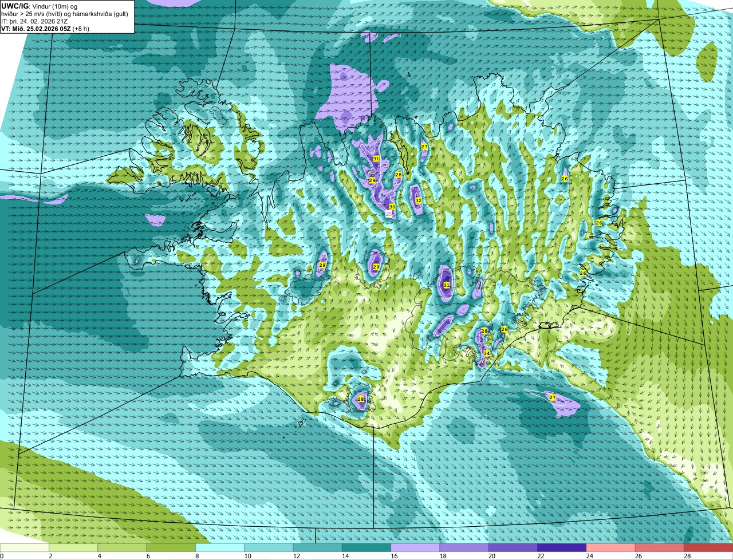The width and height of the screenshot is (733, 560).
Task: Pick the 22–24 m/s dark indigo legend swatch
Action: [562, 547]
